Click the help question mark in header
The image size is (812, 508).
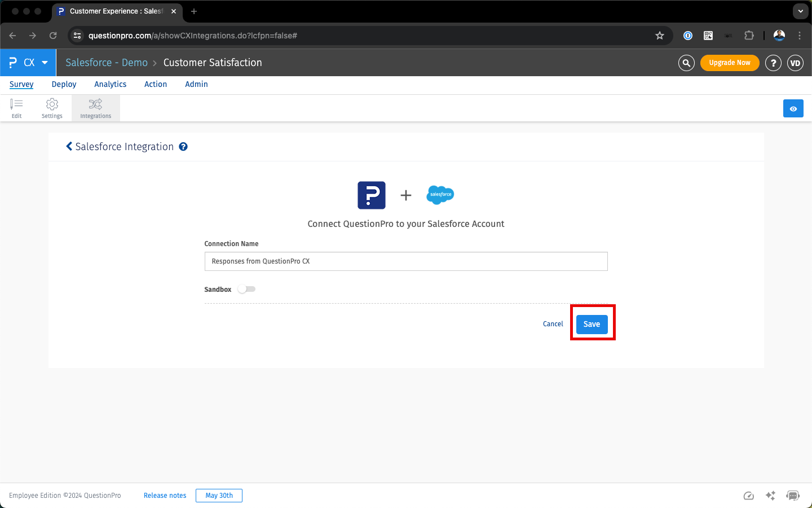[773, 63]
